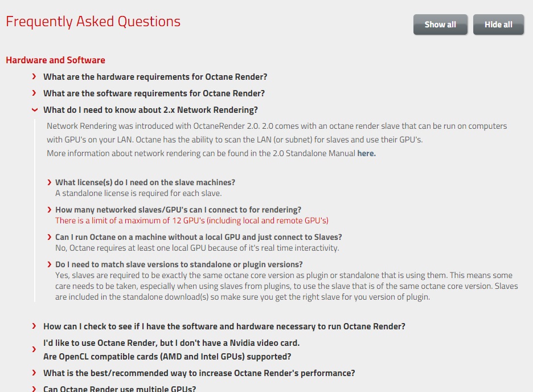The height and width of the screenshot is (392, 533).
Task: Open question about best way to increase performance
Action: tap(199, 373)
